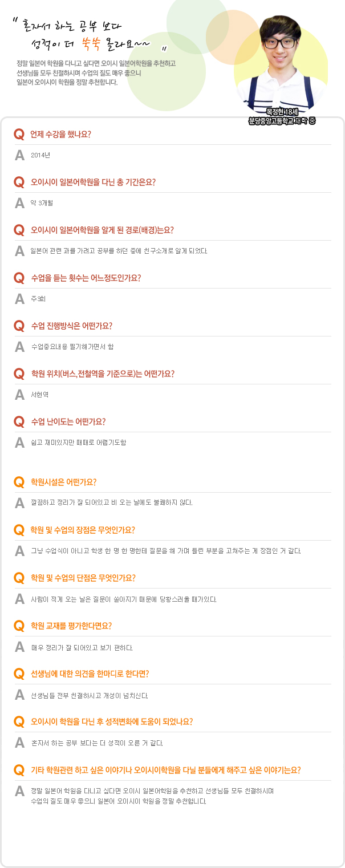Click the question '오이시이 일본어학원을 다닌 총 기간은요?'
The image size is (345, 868).
click(x=93, y=182)
